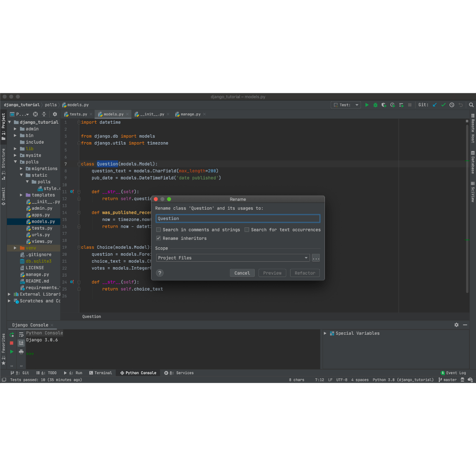Print console output with printer icon
Image resolution: width=476 pixels, height=476 pixels.
21,351
